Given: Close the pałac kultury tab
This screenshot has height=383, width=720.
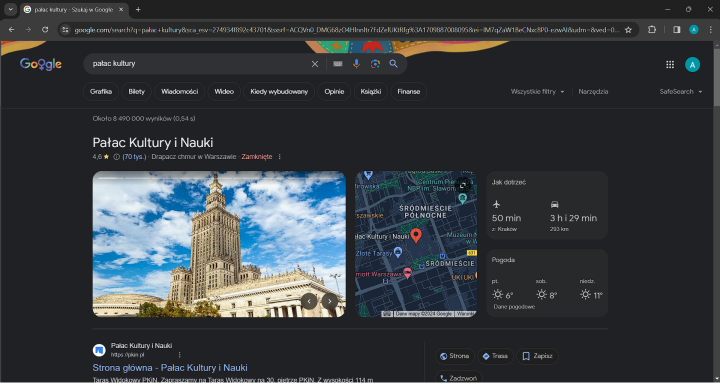Looking at the screenshot, I should click(x=121, y=9).
